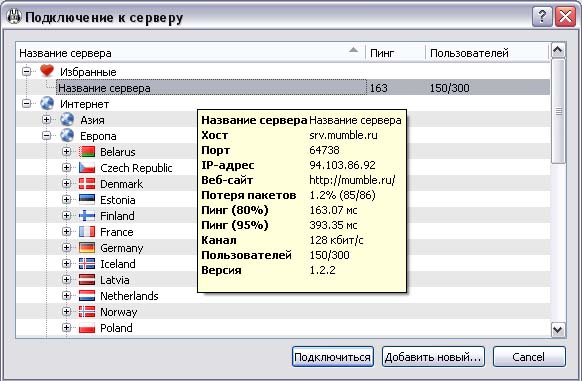The height and width of the screenshot is (381, 582).
Task: Sort by the Пинг column header
Action: pos(395,53)
